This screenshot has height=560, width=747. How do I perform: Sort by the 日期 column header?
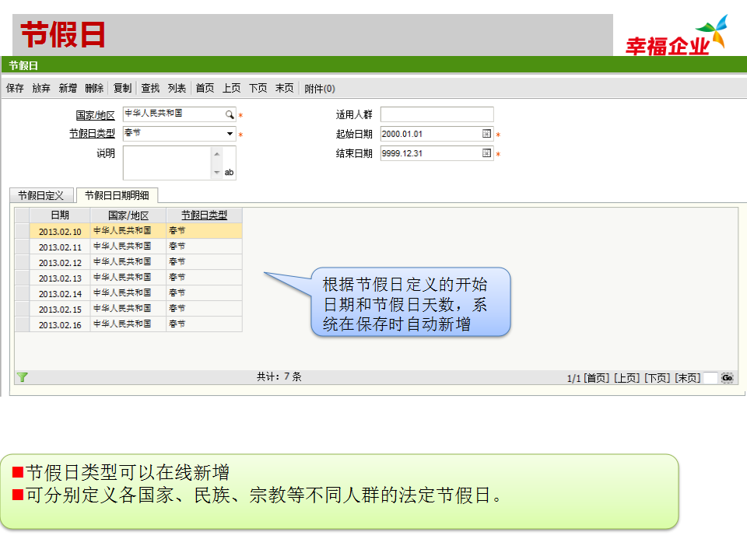[x=60, y=215]
